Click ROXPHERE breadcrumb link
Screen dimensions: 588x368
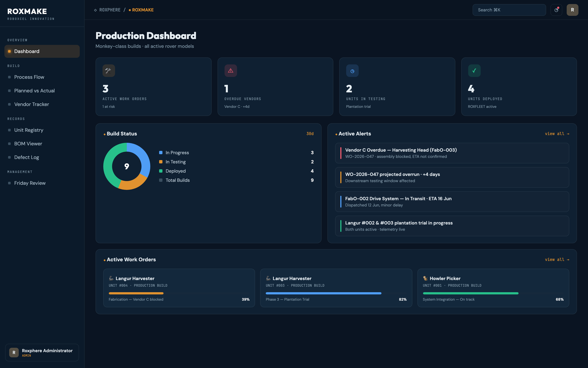click(x=110, y=10)
